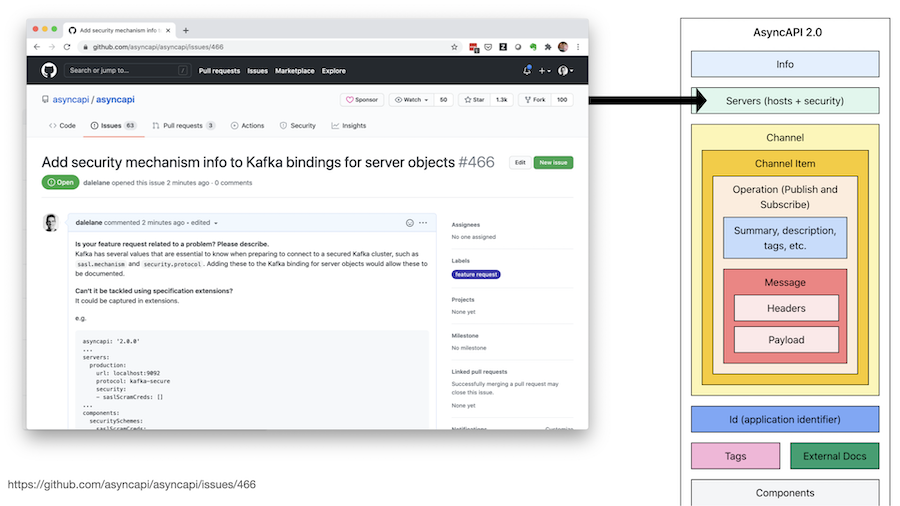Screen dimensions: 900x506
Task: Click the bold asyncapi repository name link
Action: click(x=115, y=100)
